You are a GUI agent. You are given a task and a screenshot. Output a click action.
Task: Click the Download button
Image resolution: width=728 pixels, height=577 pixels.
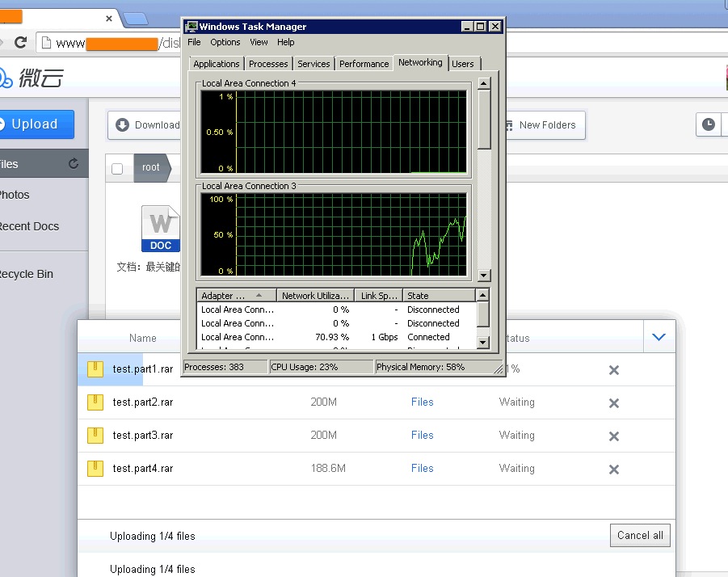(145, 125)
